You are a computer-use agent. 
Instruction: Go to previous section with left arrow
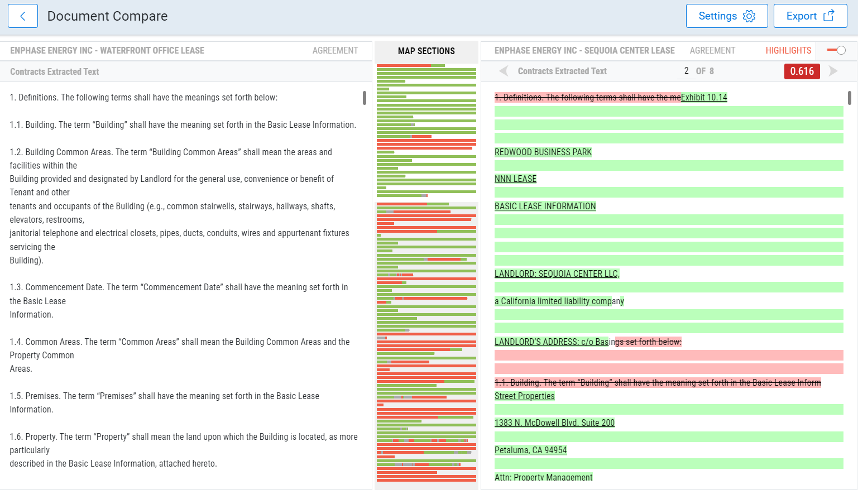504,71
